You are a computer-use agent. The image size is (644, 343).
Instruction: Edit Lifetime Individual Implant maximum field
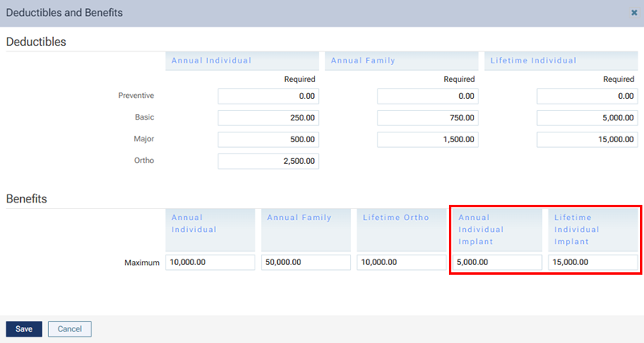(x=593, y=263)
